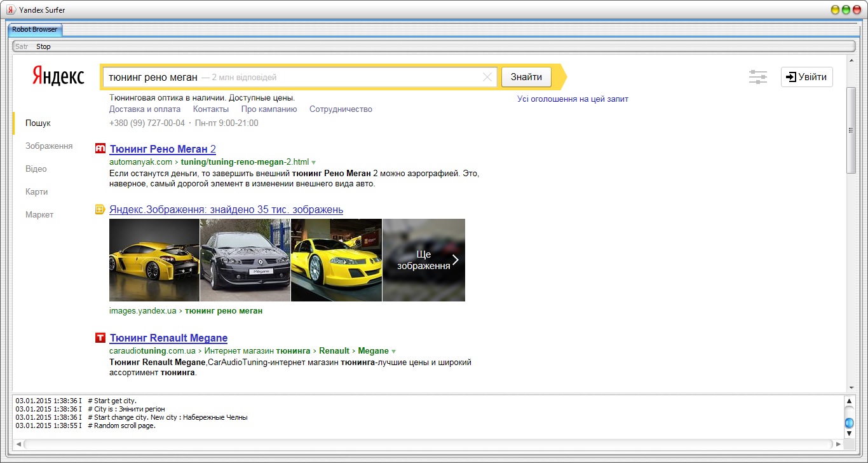Open the Тюнинг Рено Меган 2 result link
This screenshot has width=868, height=463.
pos(163,149)
